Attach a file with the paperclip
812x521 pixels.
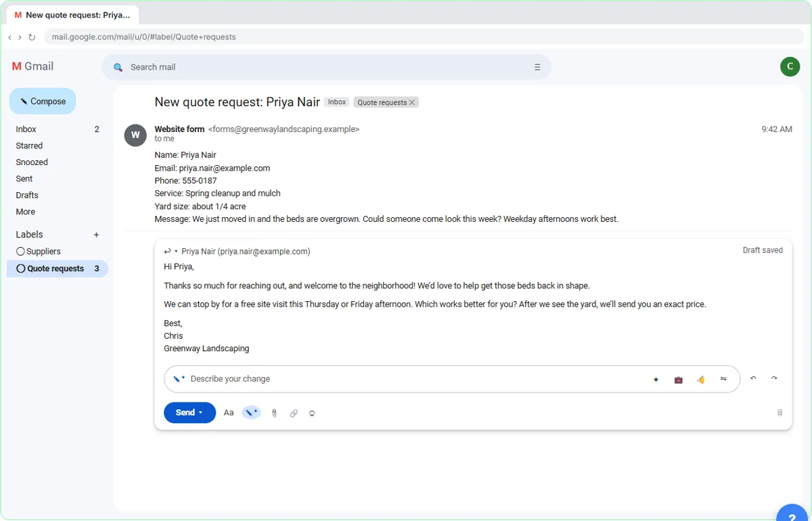tap(274, 413)
